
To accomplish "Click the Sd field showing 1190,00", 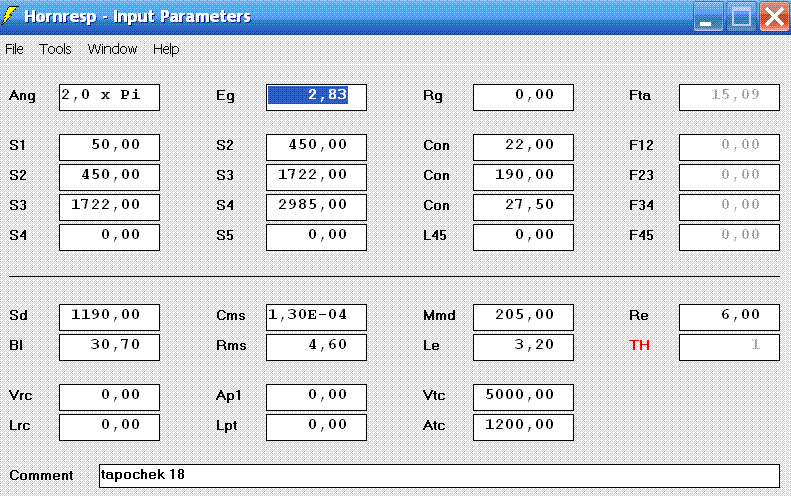I will [x=109, y=317].
